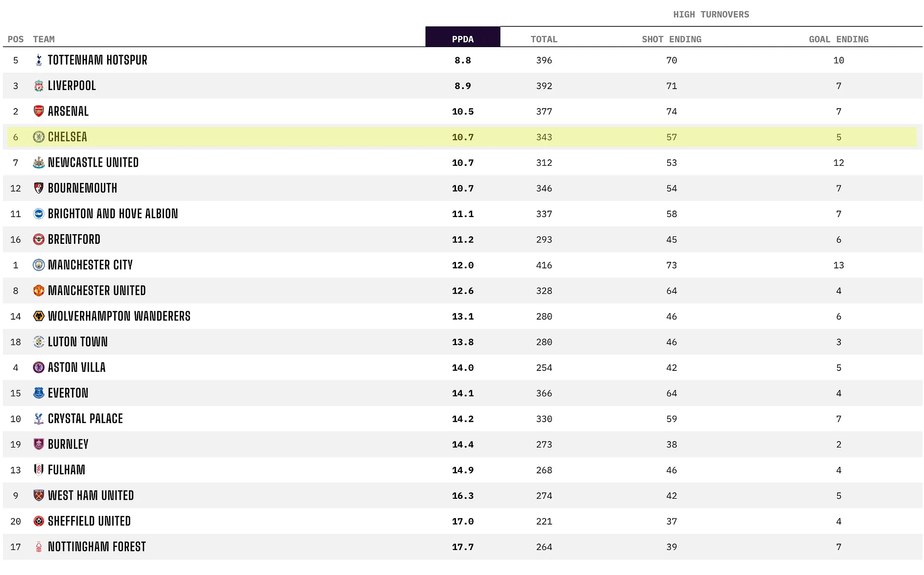
Task: Open the LIVERPOOL team name
Action: pyautogui.click(x=72, y=85)
